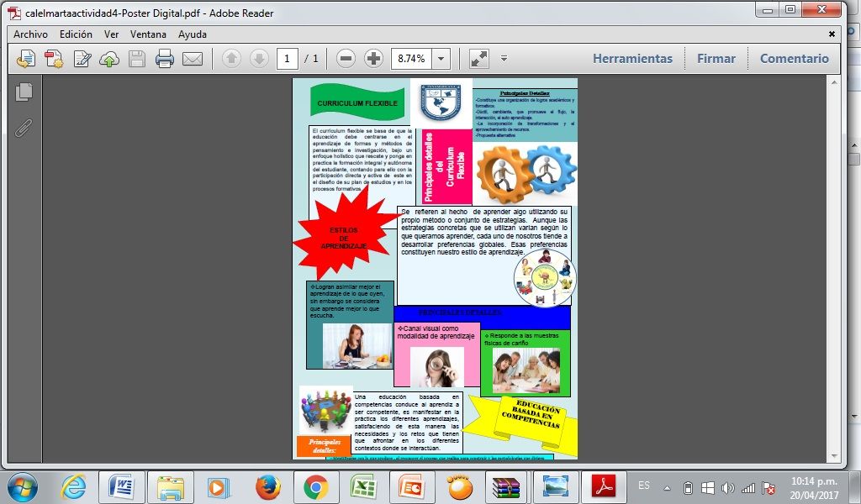861x504 pixels.
Task: Click the ES language indicator
Action: click(644, 486)
